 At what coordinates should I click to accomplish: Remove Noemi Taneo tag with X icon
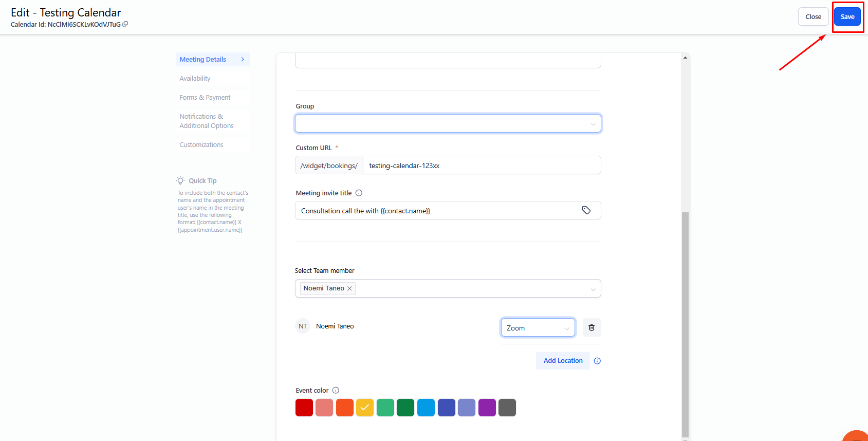pos(349,288)
